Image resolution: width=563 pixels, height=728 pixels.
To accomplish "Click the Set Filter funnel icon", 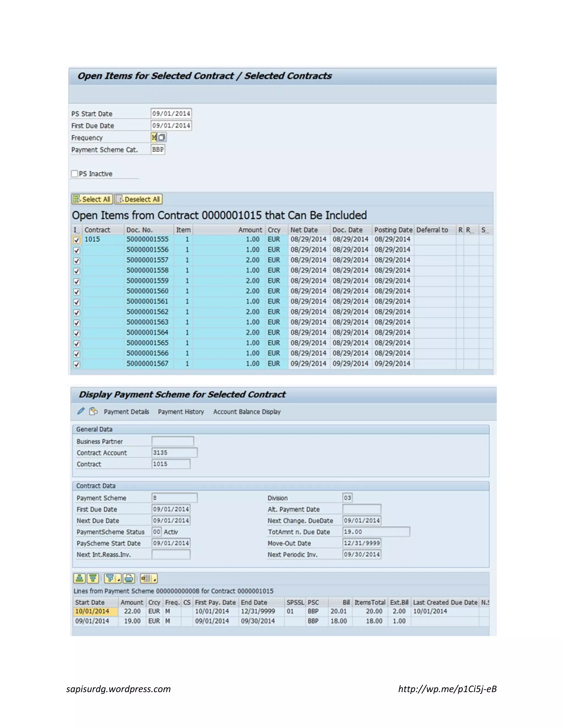I will (x=109, y=578).
